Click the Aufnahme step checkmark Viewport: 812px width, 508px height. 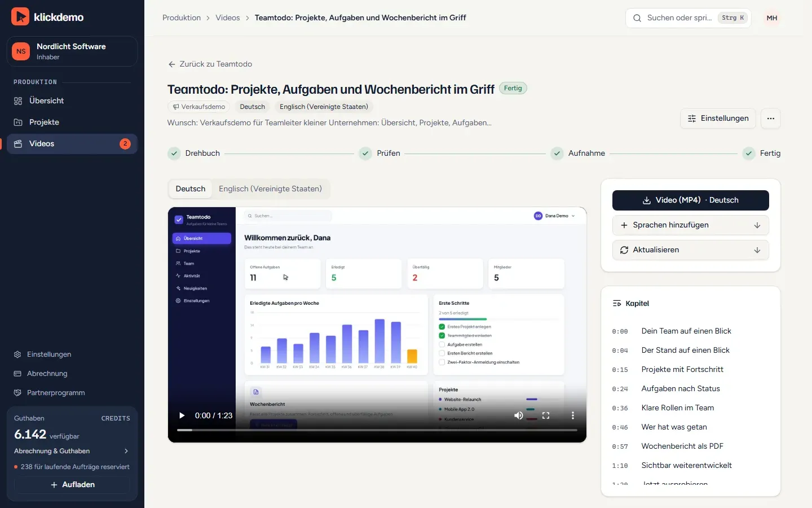point(557,154)
